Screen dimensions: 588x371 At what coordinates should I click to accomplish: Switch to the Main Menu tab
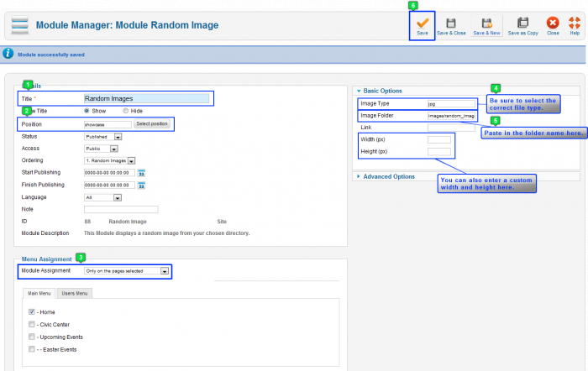click(x=39, y=293)
